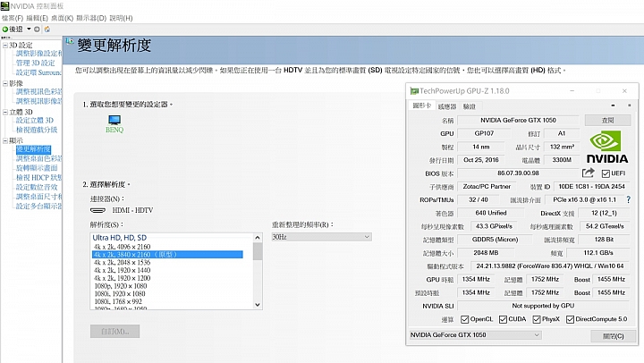Image resolution: width=644 pixels, height=363 pixels.
Task: Open the 桌面(K) menu
Action: tap(62, 18)
